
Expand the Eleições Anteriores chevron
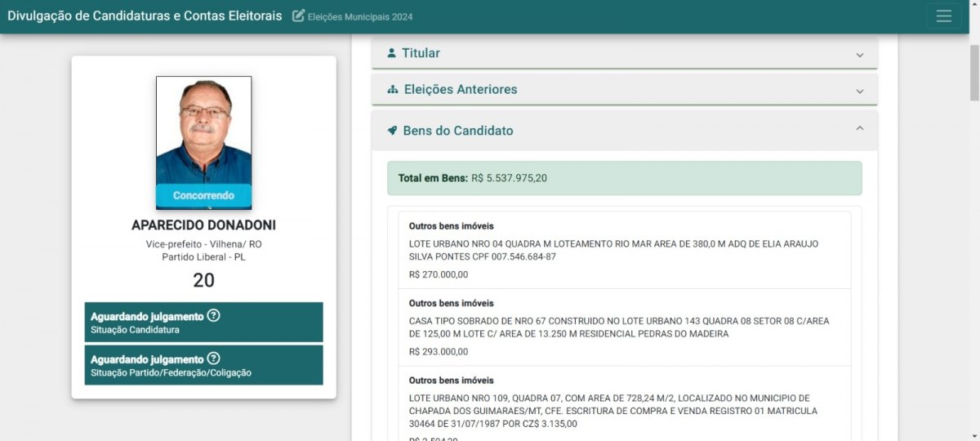pyautogui.click(x=859, y=91)
